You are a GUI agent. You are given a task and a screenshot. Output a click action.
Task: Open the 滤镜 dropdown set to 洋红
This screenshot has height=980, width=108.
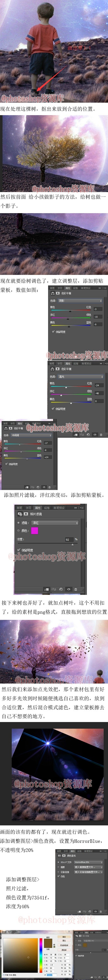(55, 523)
